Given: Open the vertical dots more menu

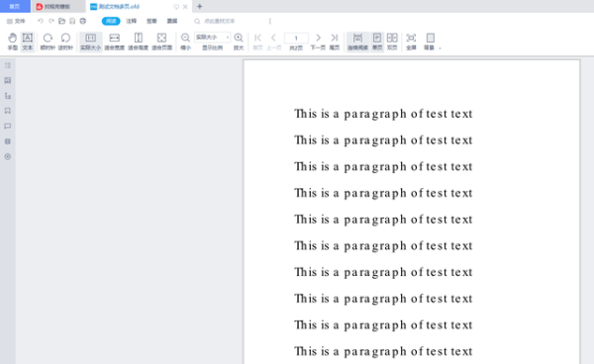Looking at the screenshot, I should 270,21.
